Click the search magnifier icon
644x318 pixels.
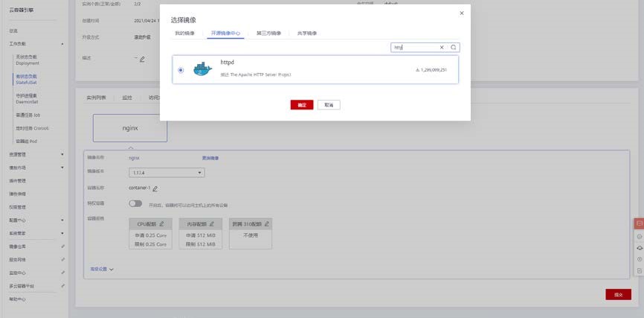pyautogui.click(x=453, y=48)
